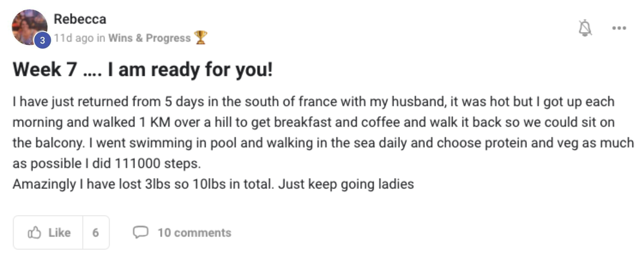Mute notifications with the bell icon
The image size is (644, 277).
[585, 28]
